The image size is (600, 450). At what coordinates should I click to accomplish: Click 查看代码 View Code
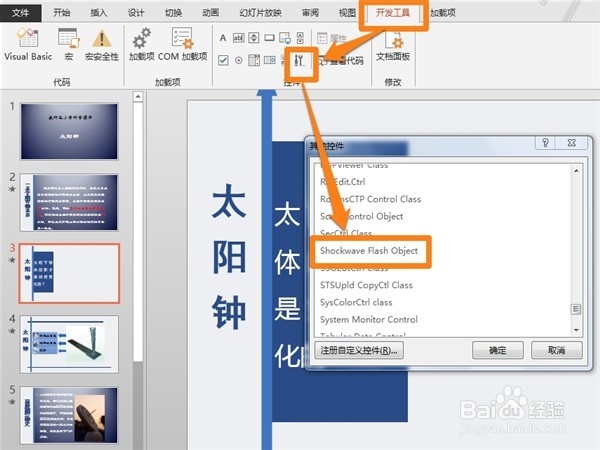(x=341, y=60)
